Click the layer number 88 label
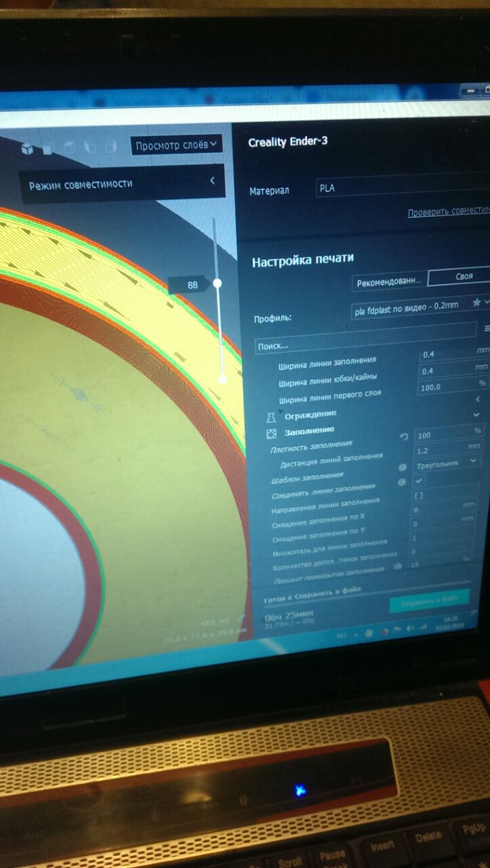Image resolution: width=490 pixels, height=868 pixels. (x=192, y=285)
